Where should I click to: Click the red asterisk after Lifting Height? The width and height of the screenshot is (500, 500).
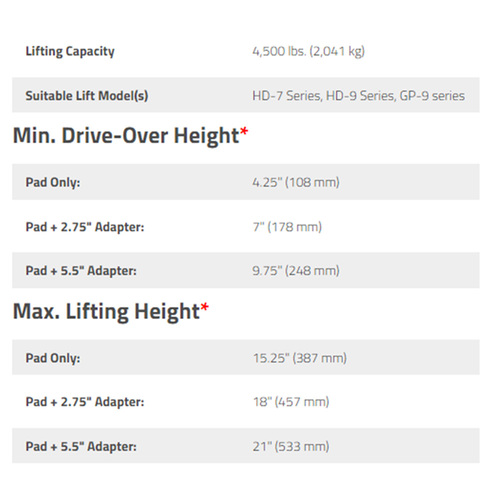pyautogui.click(x=205, y=307)
